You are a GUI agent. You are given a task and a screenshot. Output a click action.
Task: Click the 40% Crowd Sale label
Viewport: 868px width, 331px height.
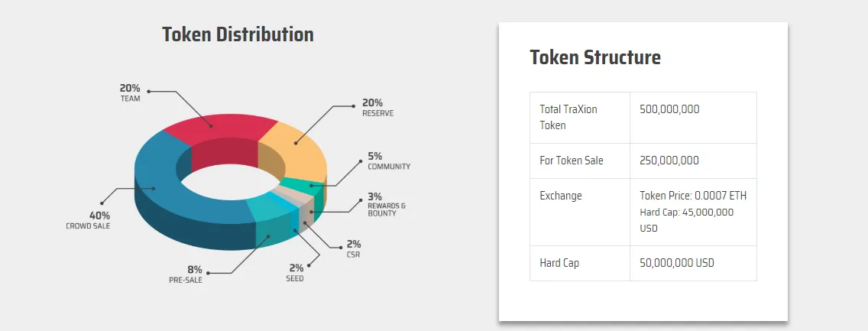pyautogui.click(x=88, y=220)
